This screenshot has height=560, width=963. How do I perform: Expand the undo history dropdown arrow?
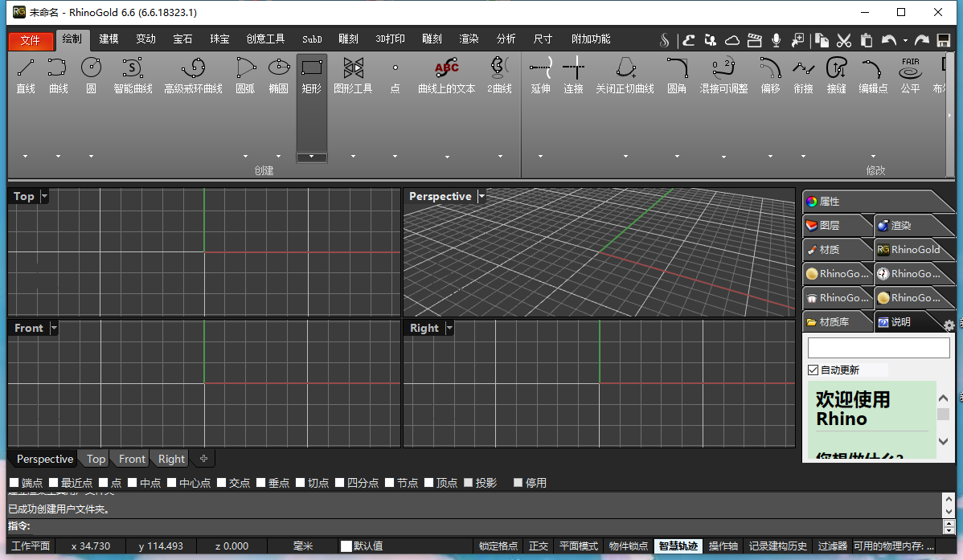click(905, 40)
